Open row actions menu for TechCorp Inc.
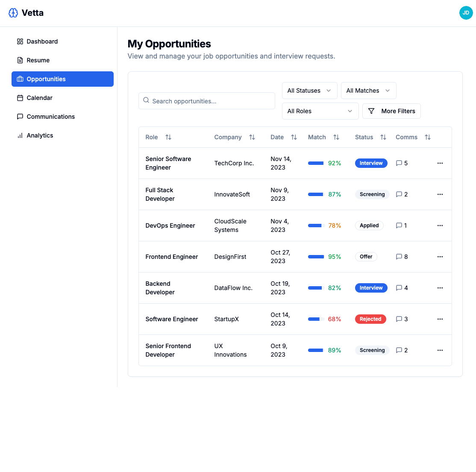The height and width of the screenshot is (472, 476). pyautogui.click(x=440, y=163)
